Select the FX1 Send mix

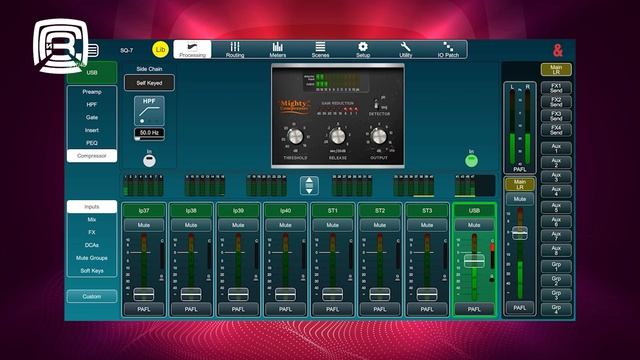pos(556,88)
